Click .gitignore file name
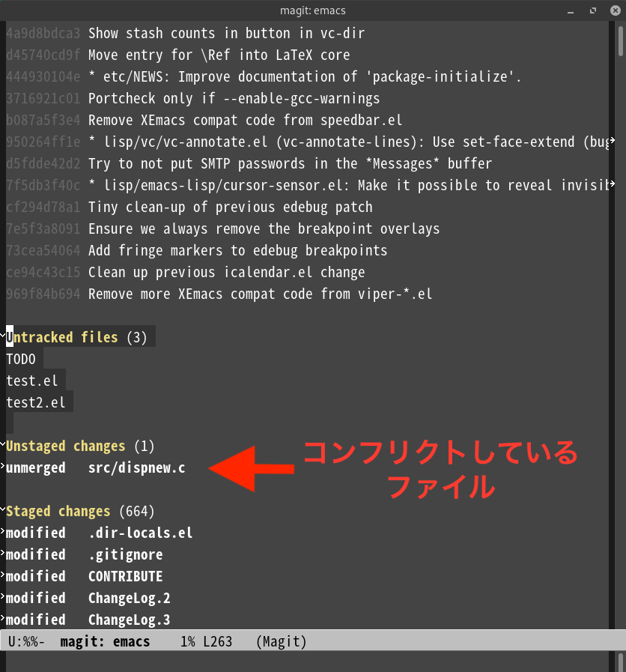The image size is (626, 672). click(x=126, y=555)
